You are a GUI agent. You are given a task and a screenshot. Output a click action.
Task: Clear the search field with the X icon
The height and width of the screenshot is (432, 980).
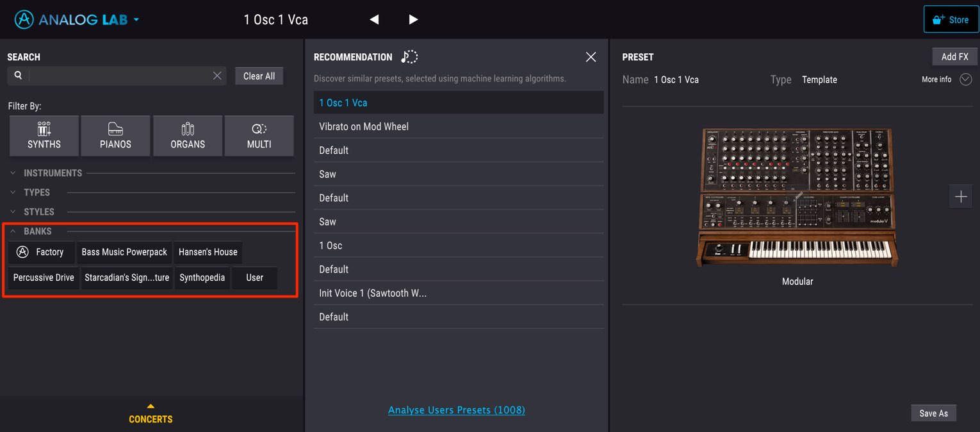[217, 76]
